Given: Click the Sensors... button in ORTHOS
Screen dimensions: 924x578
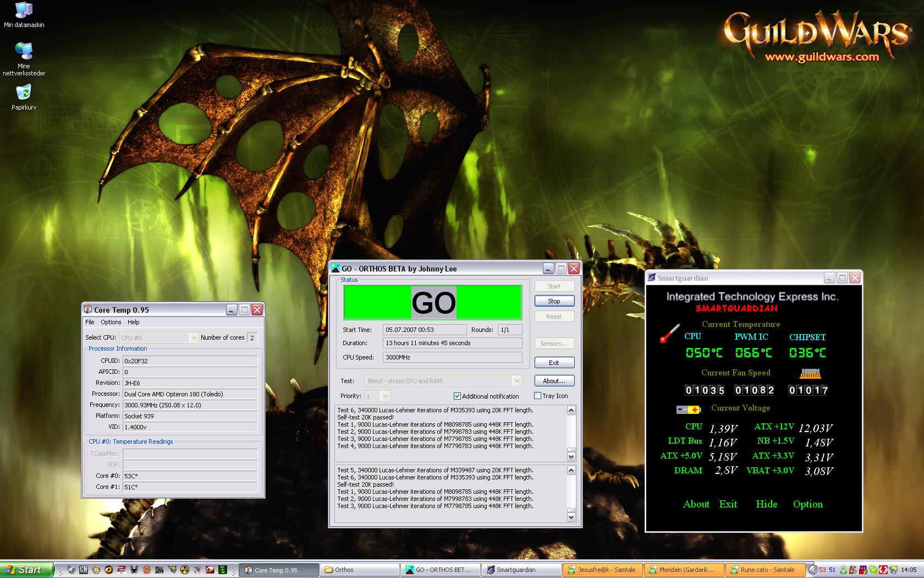Looking at the screenshot, I should click(554, 343).
